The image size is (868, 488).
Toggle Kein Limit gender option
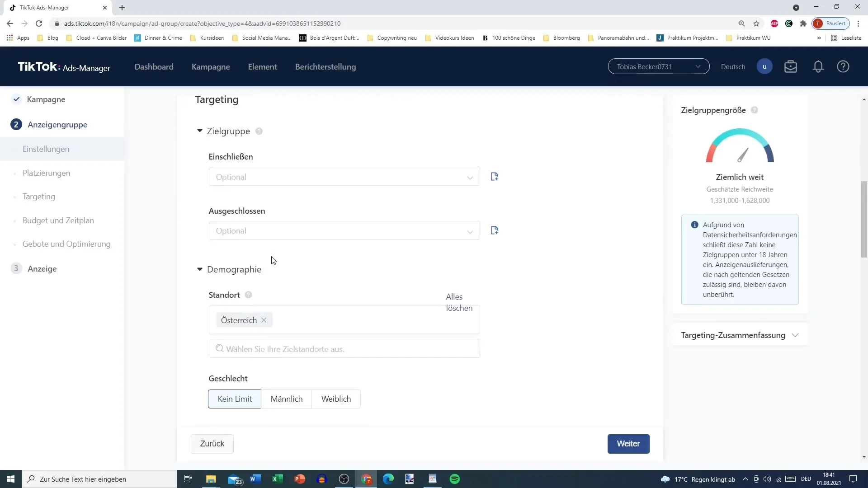coord(235,399)
